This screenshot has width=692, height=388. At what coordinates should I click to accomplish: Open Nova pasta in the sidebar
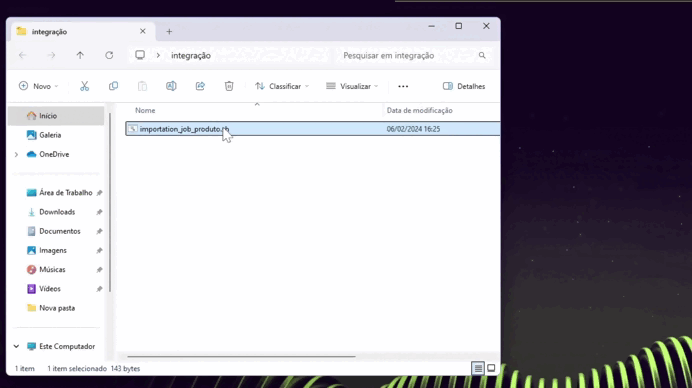click(x=56, y=308)
